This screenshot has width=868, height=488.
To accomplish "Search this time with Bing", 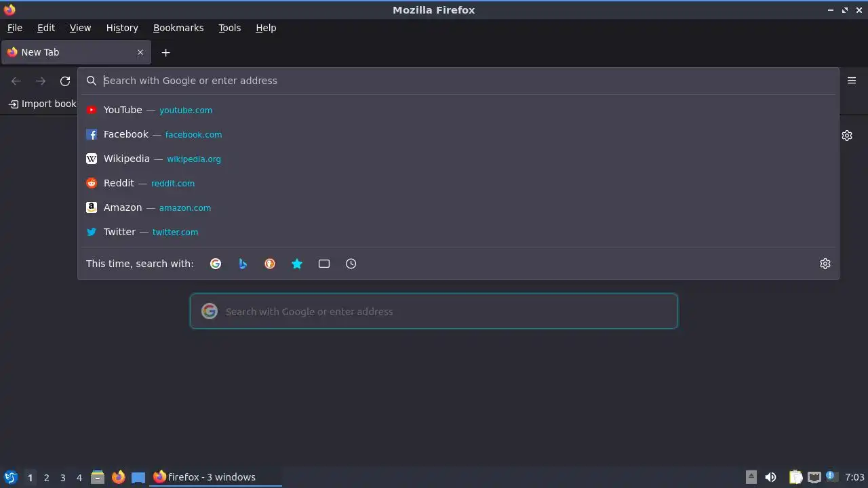I will (243, 264).
